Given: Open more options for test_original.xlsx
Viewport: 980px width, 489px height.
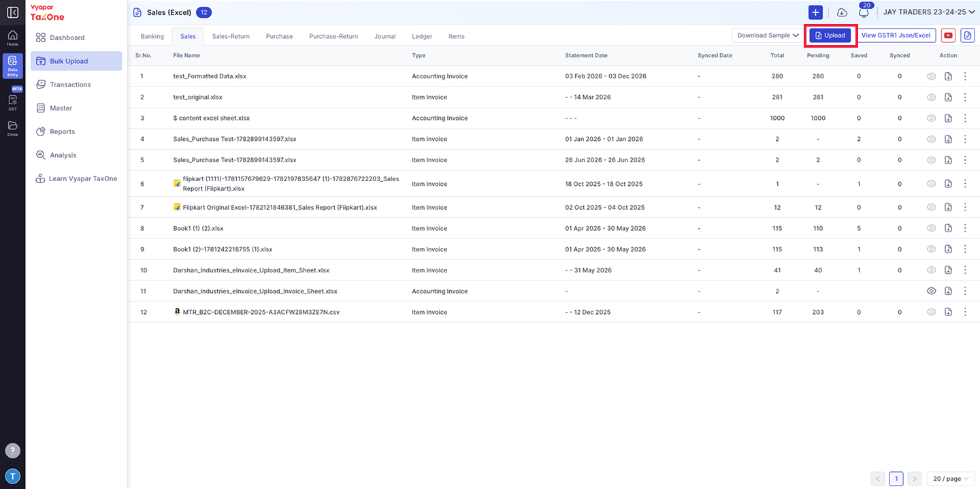Looking at the screenshot, I should pyautogui.click(x=965, y=97).
